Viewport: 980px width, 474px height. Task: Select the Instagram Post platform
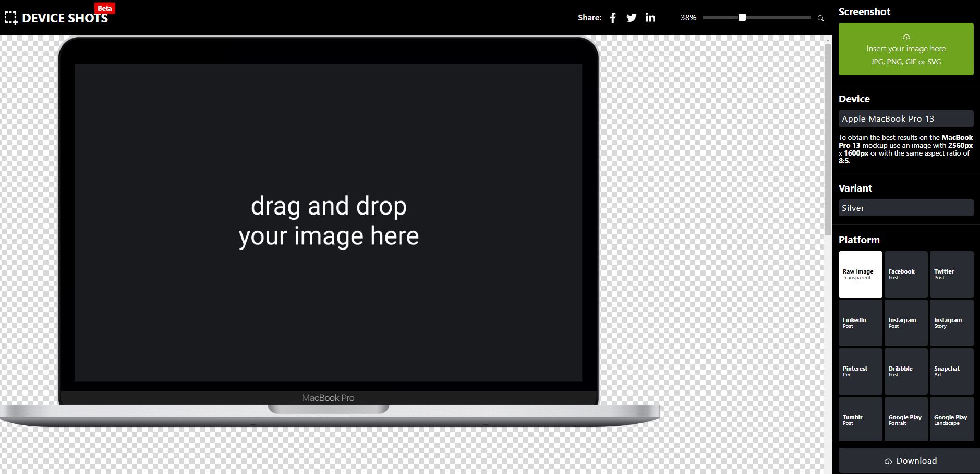906,323
